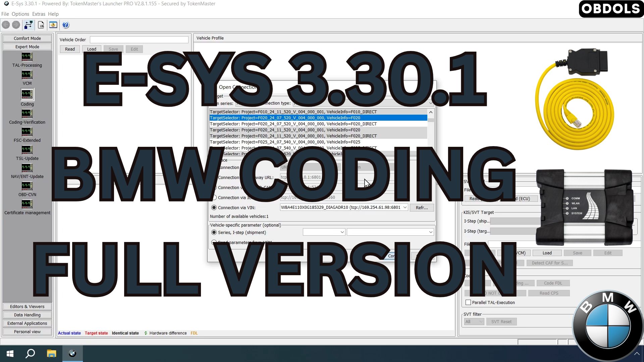Click Load button under Vehicle Order

tap(92, 49)
